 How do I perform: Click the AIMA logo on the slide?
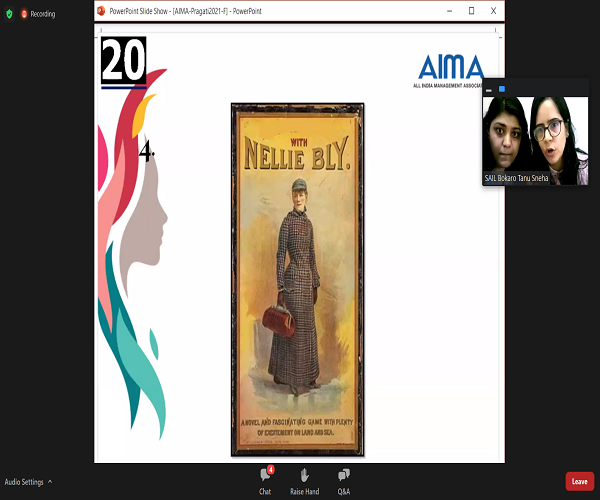pos(451,71)
